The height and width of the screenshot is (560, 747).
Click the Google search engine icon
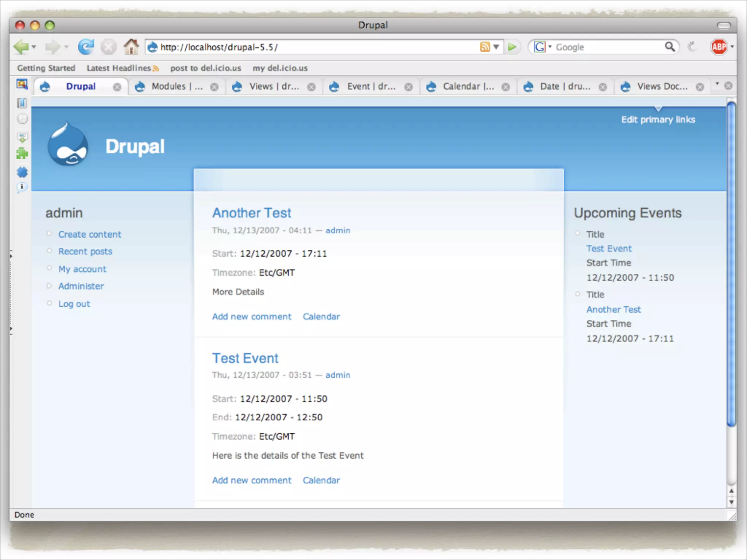tap(539, 47)
